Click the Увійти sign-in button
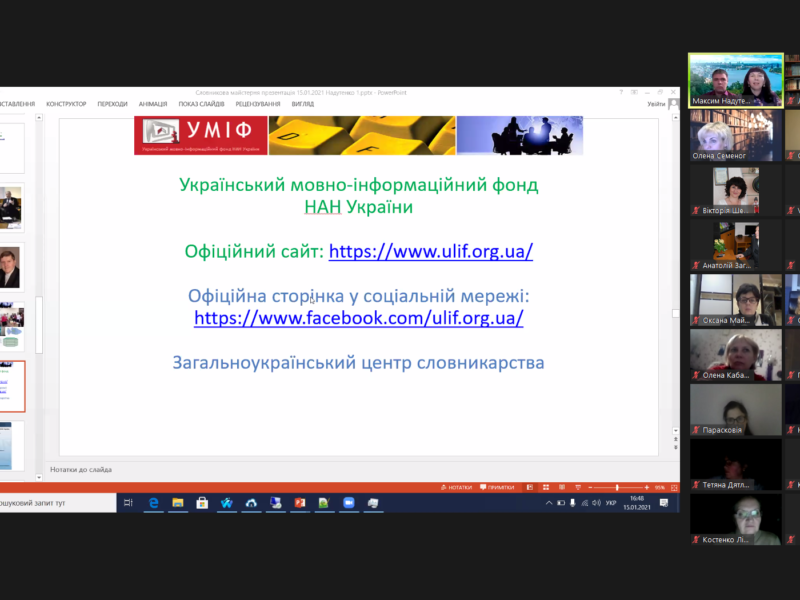Image resolution: width=800 pixels, height=600 pixels. click(656, 104)
